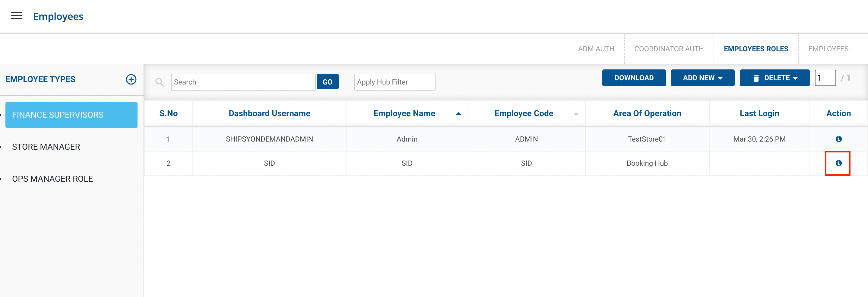Switch to the ADM AUTH tab

click(x=596, y=49)
